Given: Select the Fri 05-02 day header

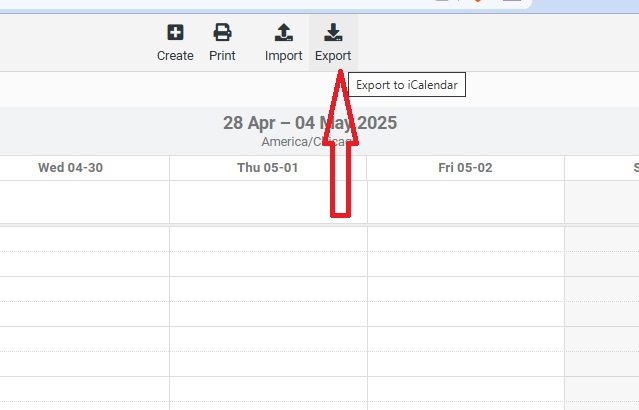Looking at the screenshot, I should tap(465, 168).
